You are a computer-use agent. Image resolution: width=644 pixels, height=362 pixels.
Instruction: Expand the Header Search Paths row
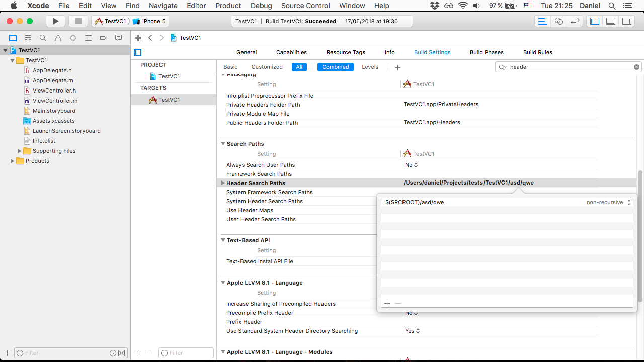223,183
